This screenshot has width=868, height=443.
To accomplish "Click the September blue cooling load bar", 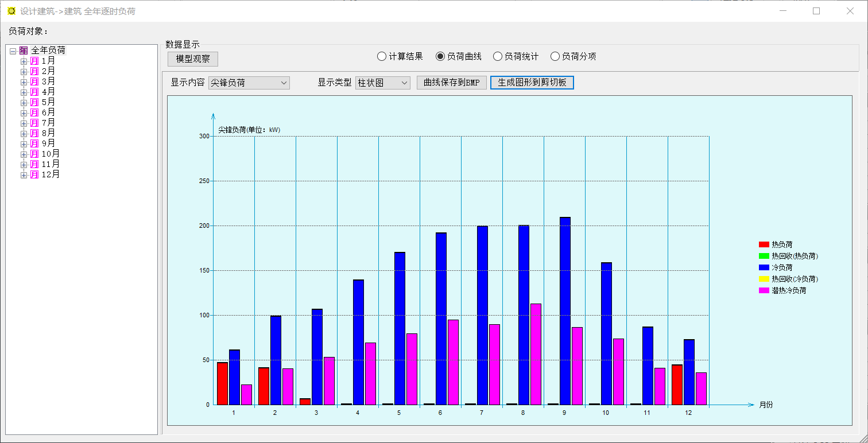I will click(x=565, y=310).
